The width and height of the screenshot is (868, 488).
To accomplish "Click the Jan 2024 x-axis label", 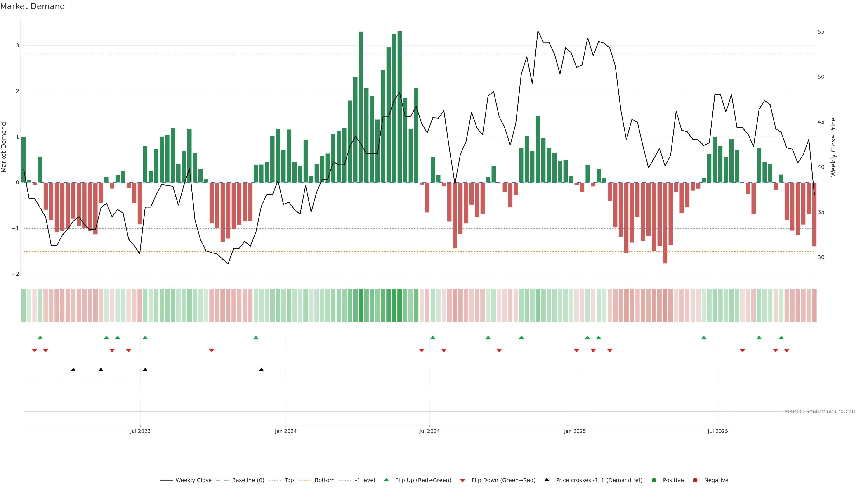I will [x=285, y=431].
